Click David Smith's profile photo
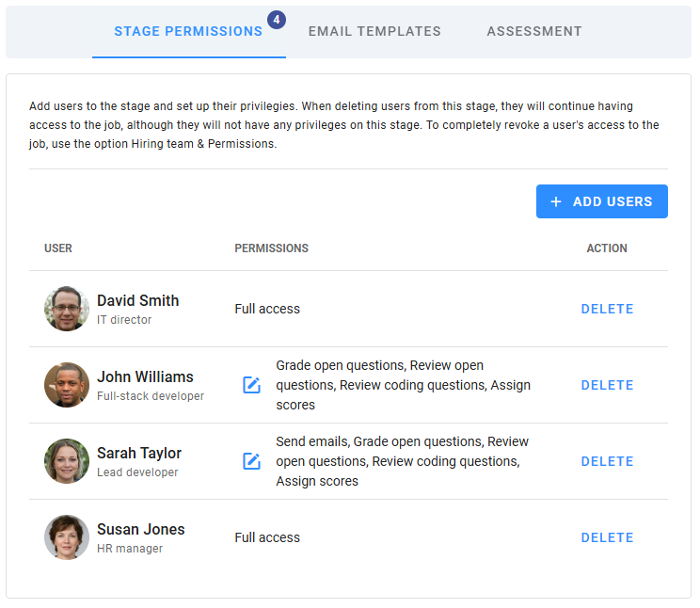 67,309
